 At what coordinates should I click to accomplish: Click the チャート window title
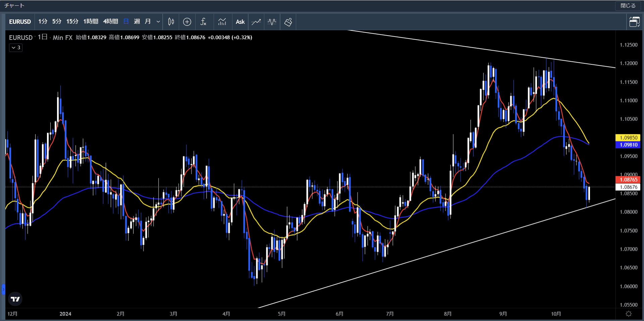click(14, 6)
